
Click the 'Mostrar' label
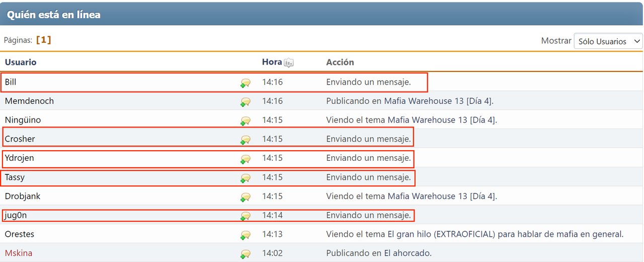(x=556, y=41)
